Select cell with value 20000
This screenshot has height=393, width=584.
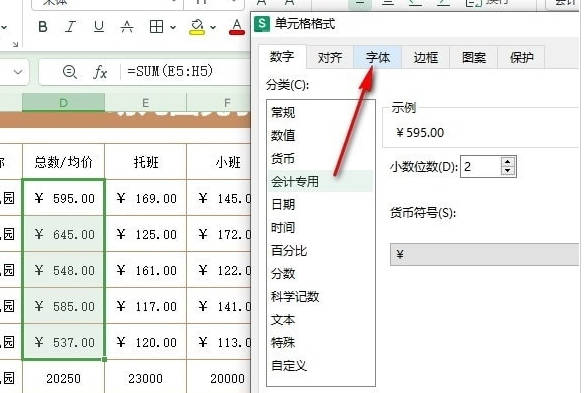[x=219, y=378]
